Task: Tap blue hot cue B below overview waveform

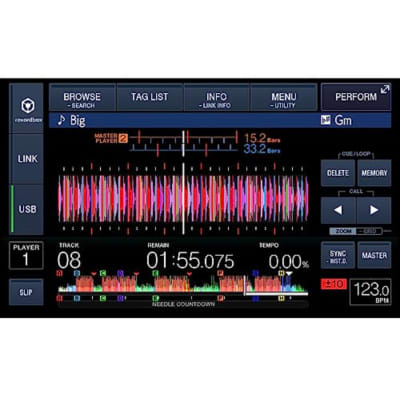Action: pos(77,298)
